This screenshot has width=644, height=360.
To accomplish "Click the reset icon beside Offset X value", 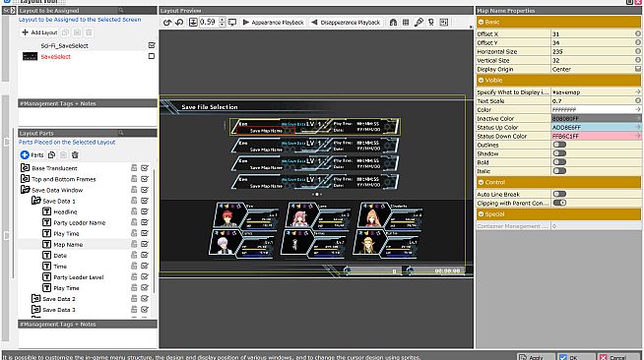I will pyautogui.click(x=638, y=33).
